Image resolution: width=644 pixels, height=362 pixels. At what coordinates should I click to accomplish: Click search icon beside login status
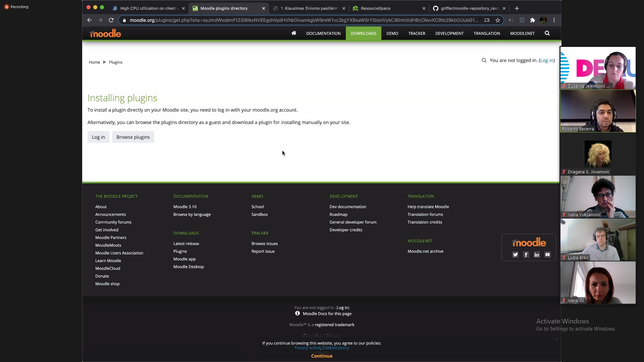click(x=484, y=60)
